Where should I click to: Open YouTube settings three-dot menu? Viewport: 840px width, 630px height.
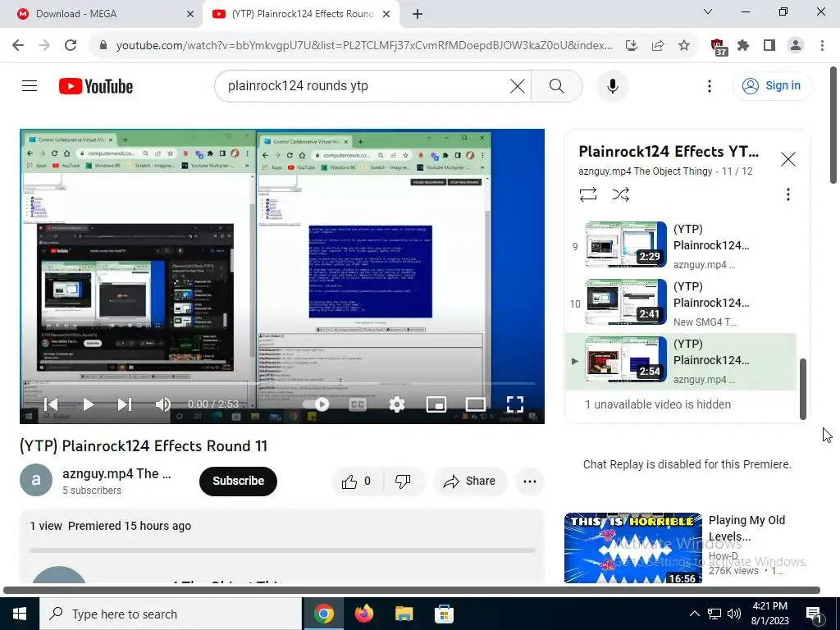tap(710, 86)
